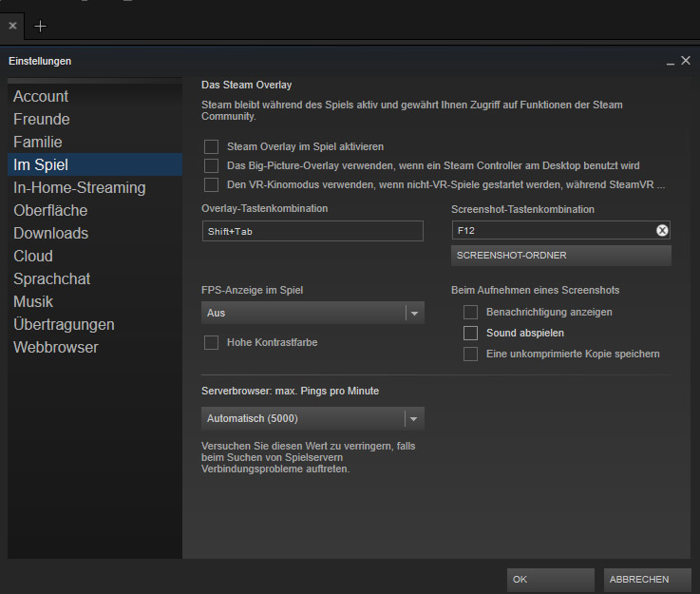Image resolution: width=700 pixels, height=594 pixels.
Task: Click the Das Steam Overlay heading
Action: pyautogui.click(x=246, y=85)
